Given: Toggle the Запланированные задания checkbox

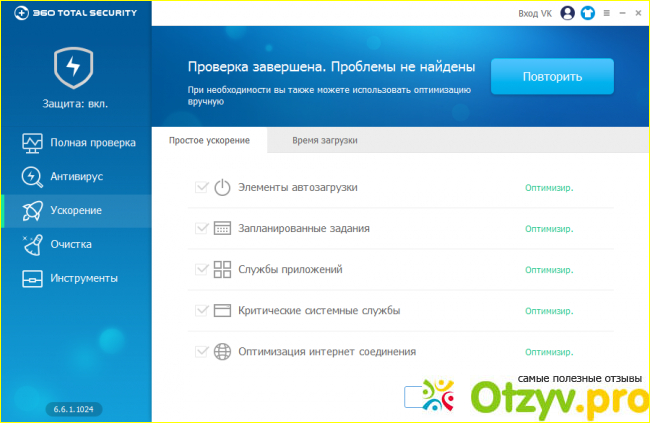Looking at the screenshot, I should click(202, 228).
